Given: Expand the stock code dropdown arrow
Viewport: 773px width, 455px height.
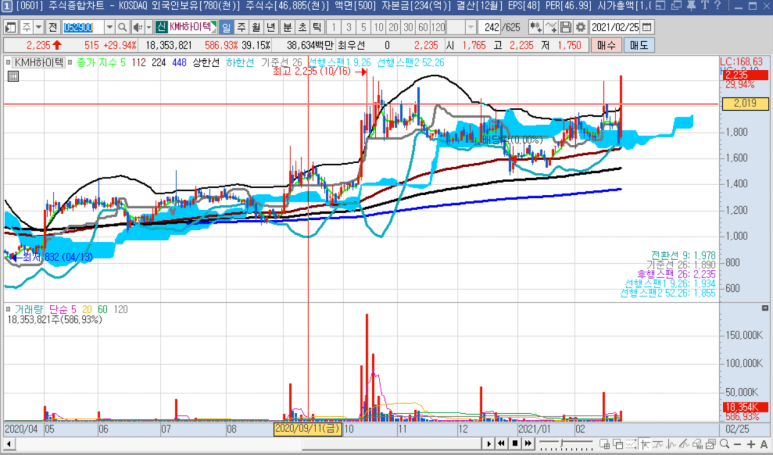Looking at the screenshot, I should tap(109, 26).
